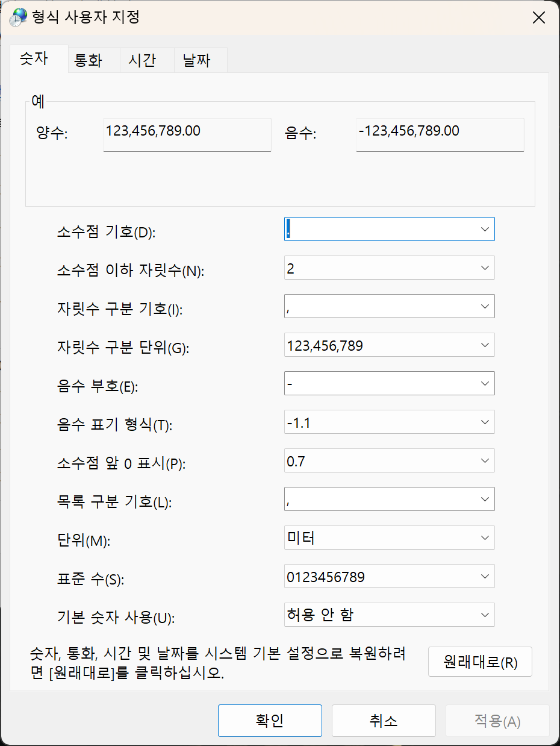The width and height of the screenshot is (560, 746).
Task: Switch to the 통화 tab
Action: tap(88, 61)
